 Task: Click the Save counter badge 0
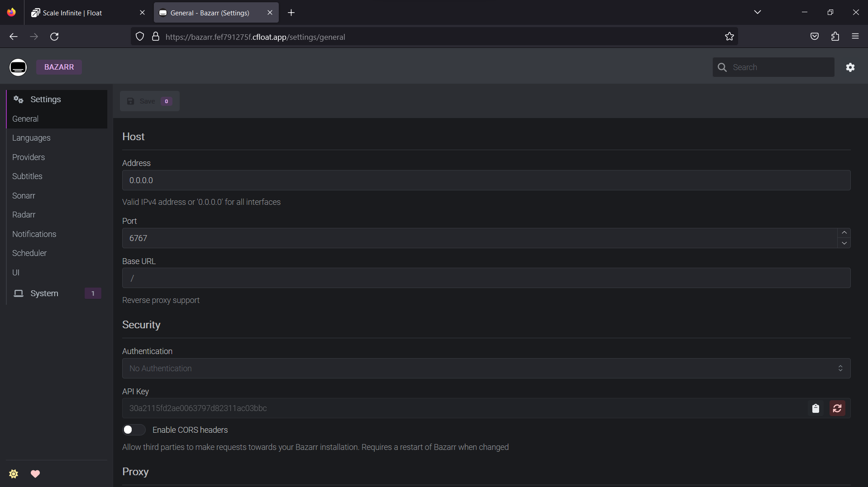pyautogui.click(x=167, y=101)
